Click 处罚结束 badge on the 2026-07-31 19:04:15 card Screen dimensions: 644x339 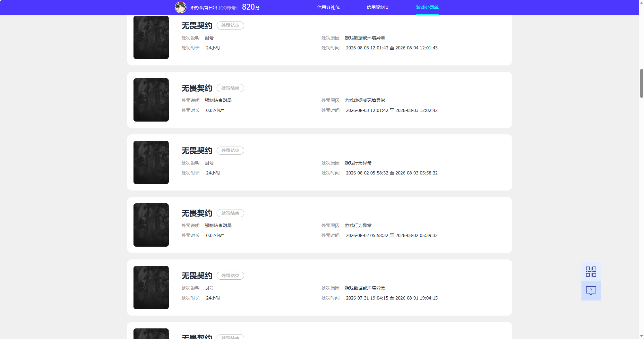(x=230, y=275)
